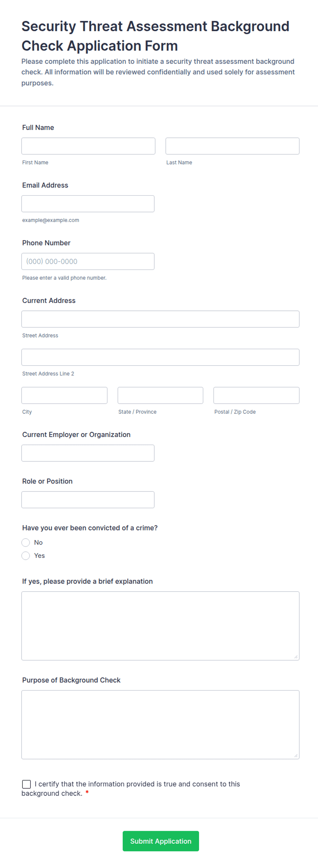Focus the City input box
Image resolution: width=318 pixels, height=868 pixels.
coord(64,395)
